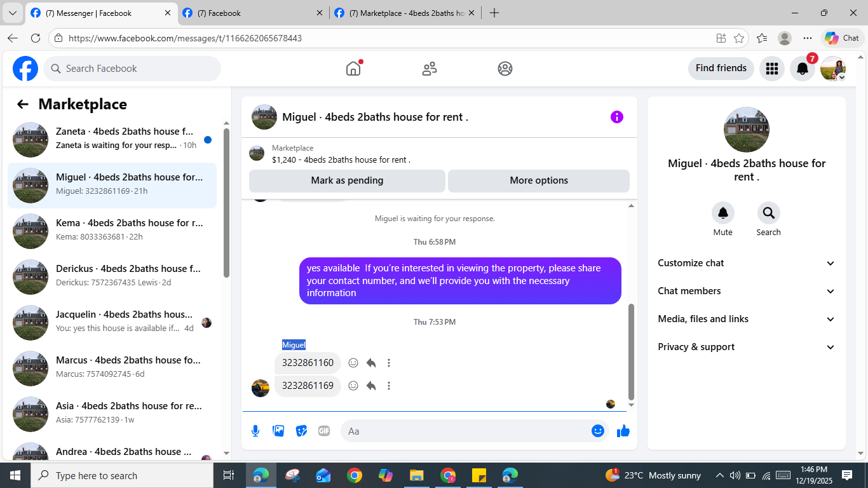Open Kema's conversation
The image size is (868, 488).
[x=112, y=231]
